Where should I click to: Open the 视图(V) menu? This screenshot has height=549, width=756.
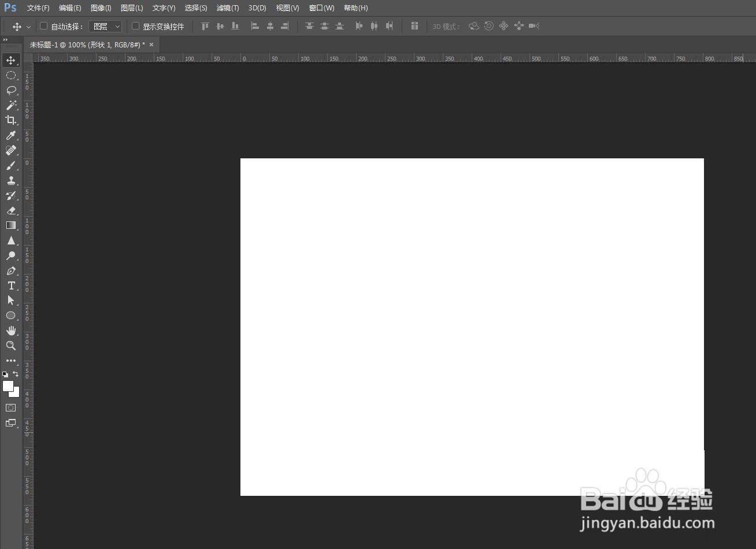tap(287, 8)
